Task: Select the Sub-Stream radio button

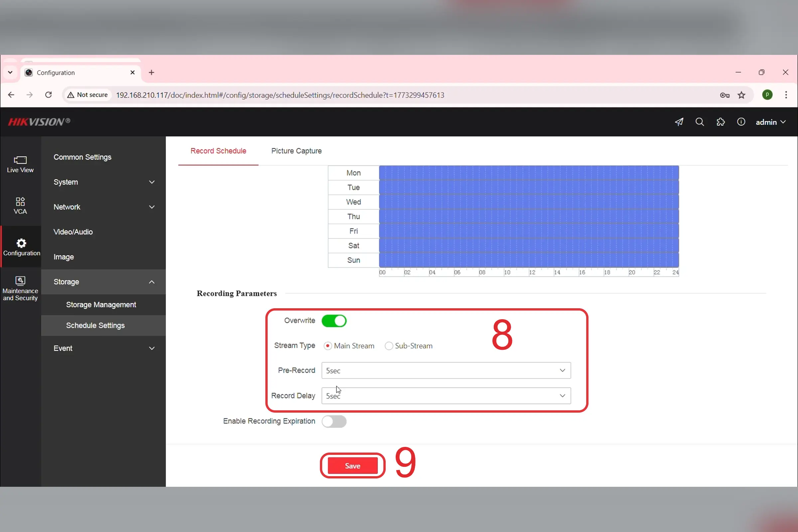Action: (x=389, y=346)
